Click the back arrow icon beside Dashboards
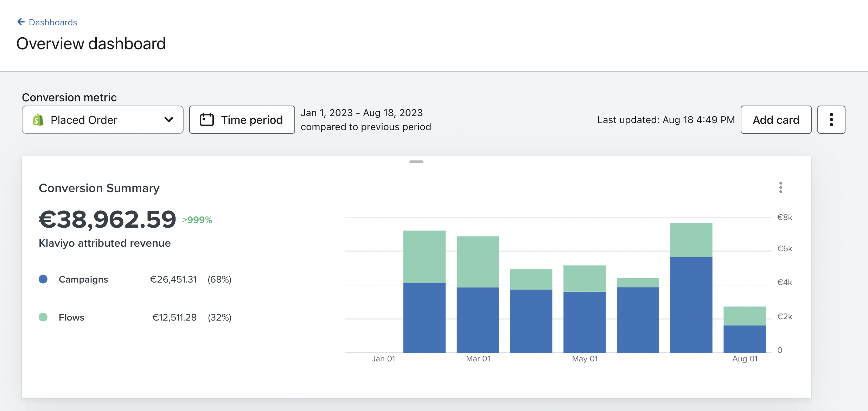Viewport: 868px width, 411px height. coord(21,22)
